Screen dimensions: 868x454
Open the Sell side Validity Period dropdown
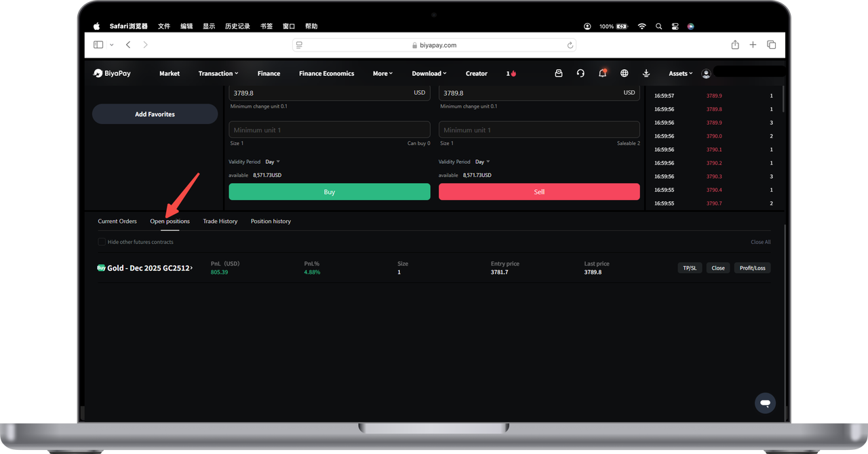pos(482,162)
